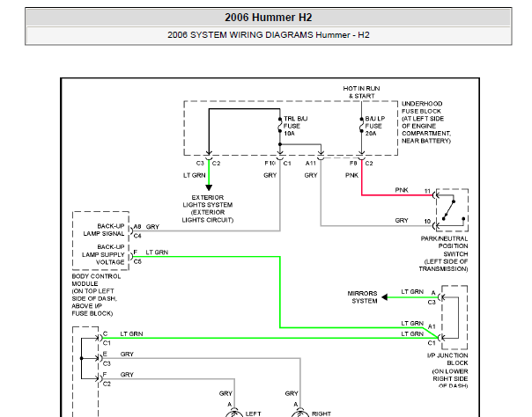Select the "TRL B/U FUSE 10A" label
Image resolution: width=532 pixels, height=417 pixels.
click(x=296, y=126)
